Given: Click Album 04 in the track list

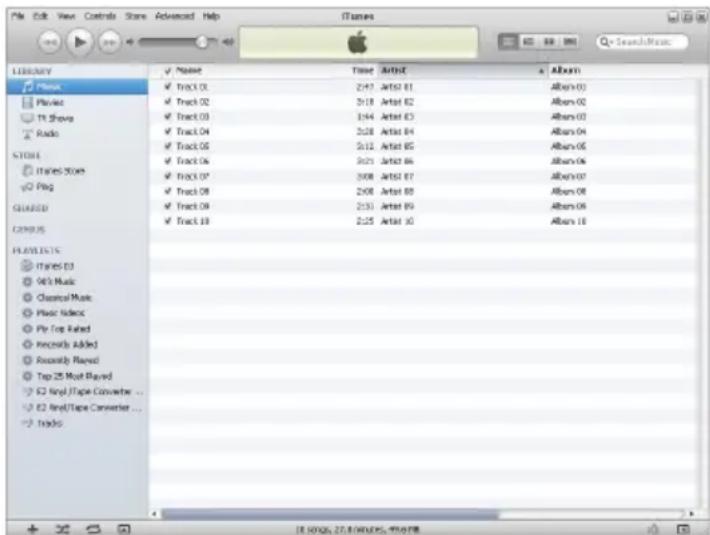Looking at the screenshot, I should [x=568, y=132].
